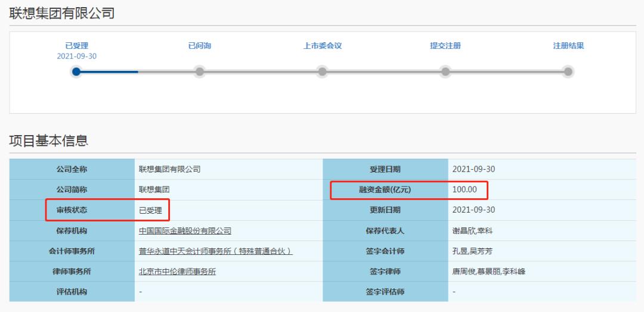Click the dash value in 签字评估师 row
The width and height of the screenshot is (644, 312).
(x=454, y=292)
